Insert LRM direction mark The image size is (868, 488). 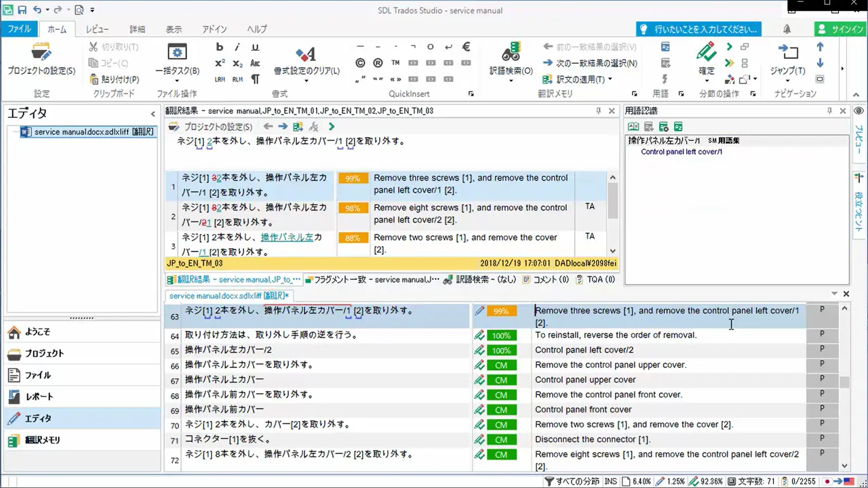click(220, 79)
